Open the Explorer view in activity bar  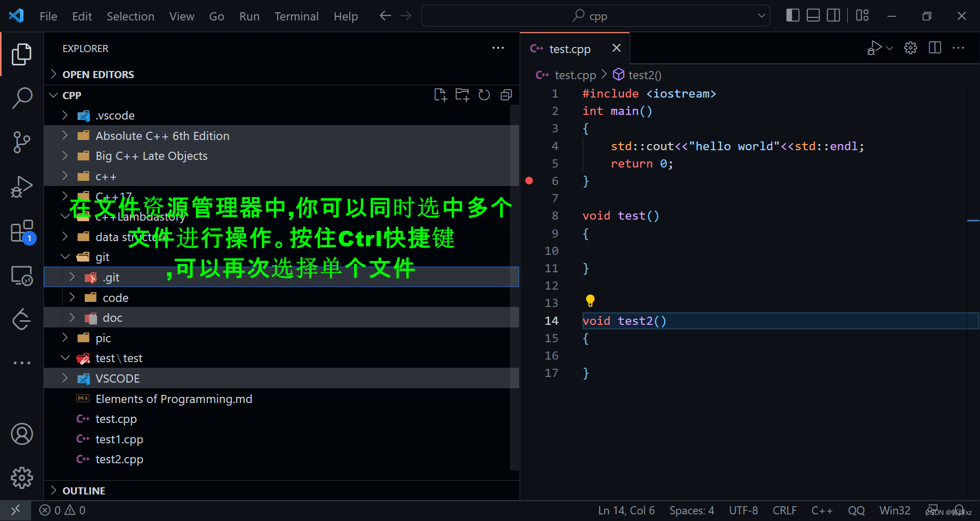click(x=21, y=54)
